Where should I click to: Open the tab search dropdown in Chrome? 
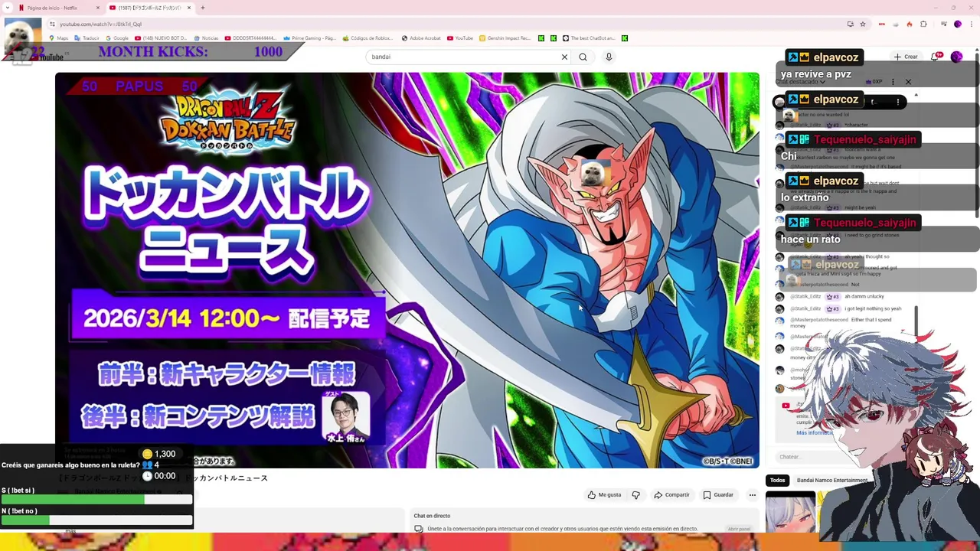(x=7, y=8)
